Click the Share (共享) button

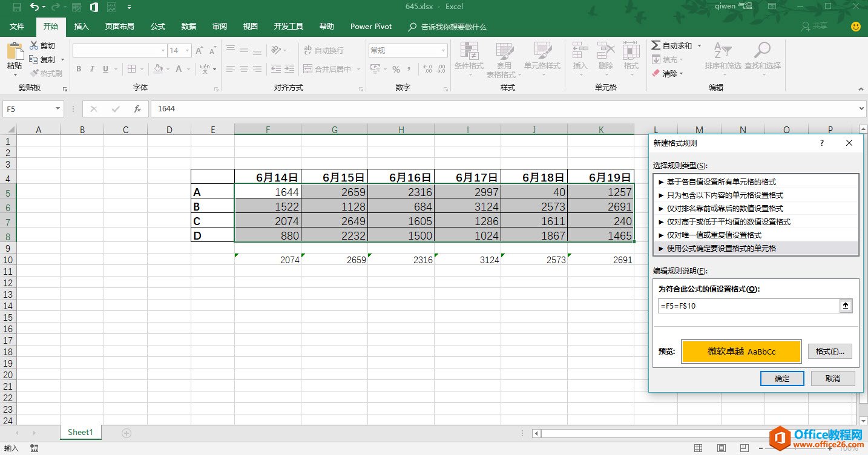[x=814, y=27]
